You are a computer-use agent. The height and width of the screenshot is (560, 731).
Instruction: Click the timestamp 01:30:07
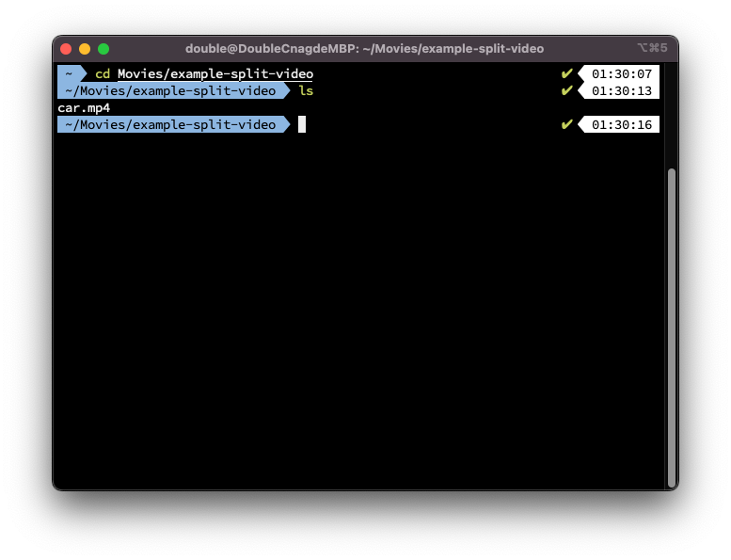pyautogui.click(x=622, y=73)
